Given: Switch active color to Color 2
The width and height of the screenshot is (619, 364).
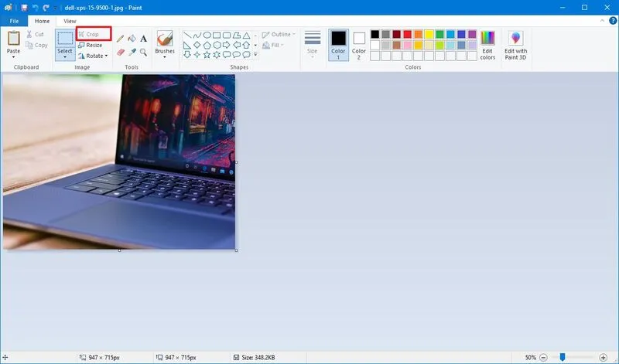Looking at the screenshot, I should pyautogui.click(x=359, y=45).
